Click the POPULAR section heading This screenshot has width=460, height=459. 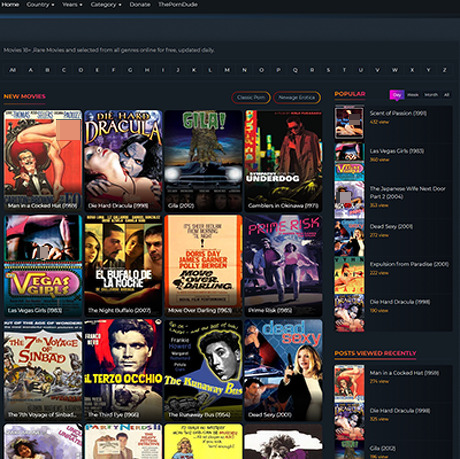[x=350, y=94]
